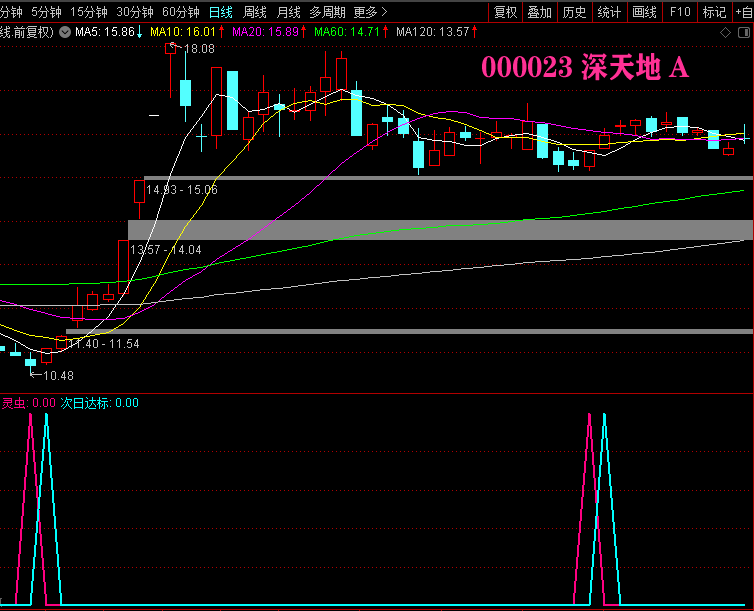Click the 10.48 low price marker

(x=58, y=376)
